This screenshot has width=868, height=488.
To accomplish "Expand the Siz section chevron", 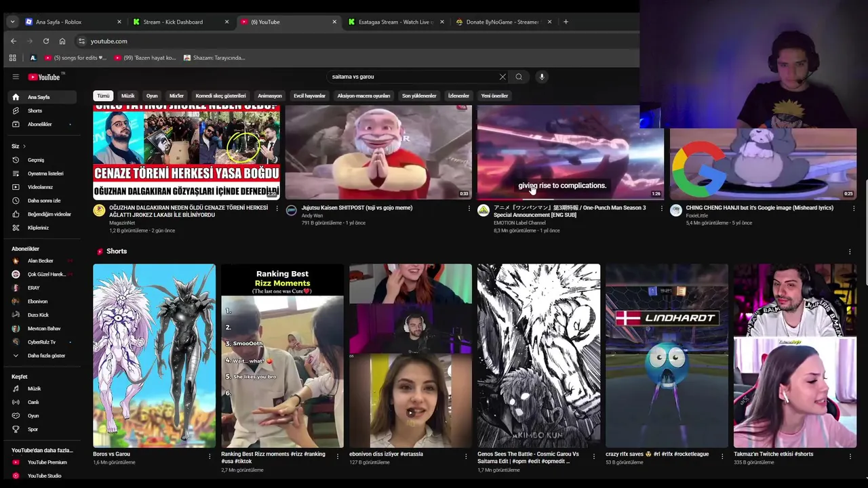I will pyautogui.click(x=24, y=146).
